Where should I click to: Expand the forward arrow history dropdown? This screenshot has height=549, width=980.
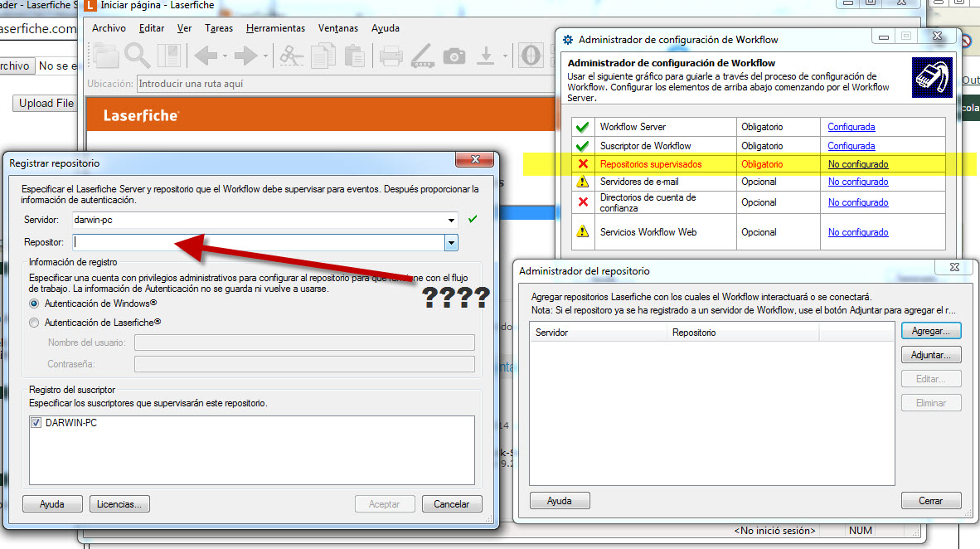(x=265, y=56)
